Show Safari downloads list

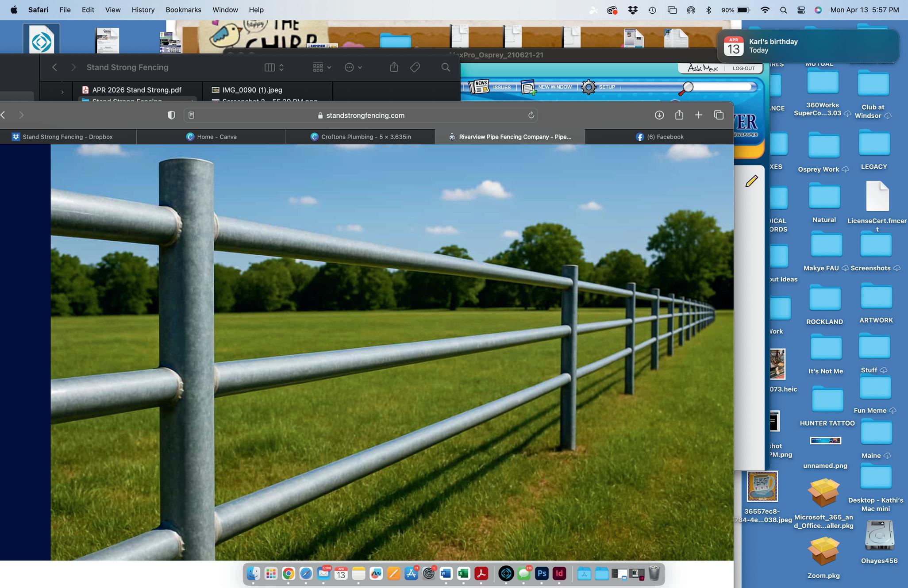659,115
